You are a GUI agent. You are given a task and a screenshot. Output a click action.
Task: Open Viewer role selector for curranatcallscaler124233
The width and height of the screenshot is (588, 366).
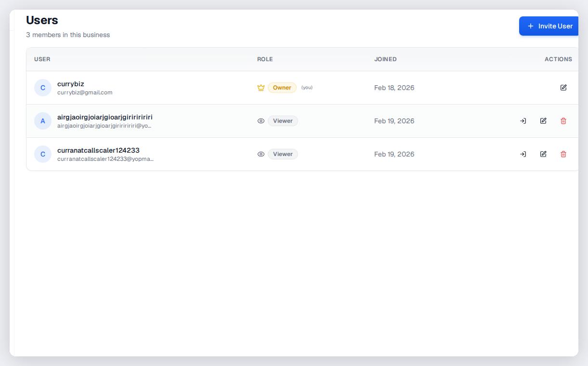(x=283, y=154)
